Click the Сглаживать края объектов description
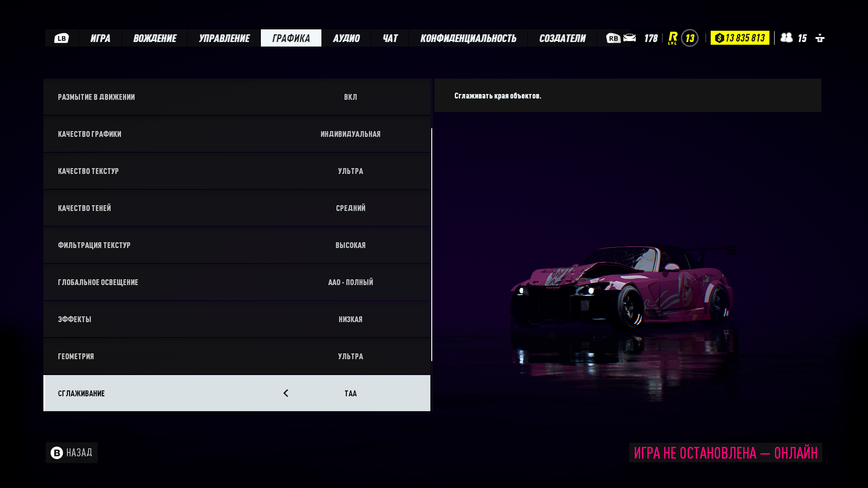Screen dimensions: 868x488 coord(498,95)
